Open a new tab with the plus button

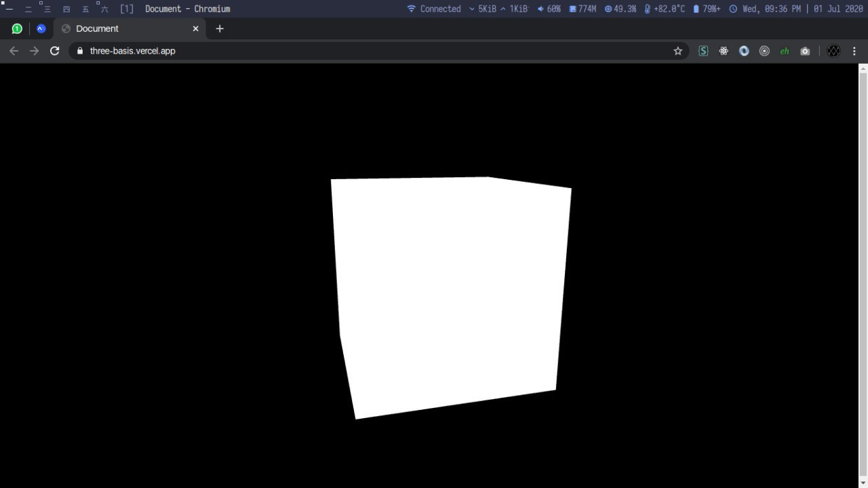(x=219, y=29)
